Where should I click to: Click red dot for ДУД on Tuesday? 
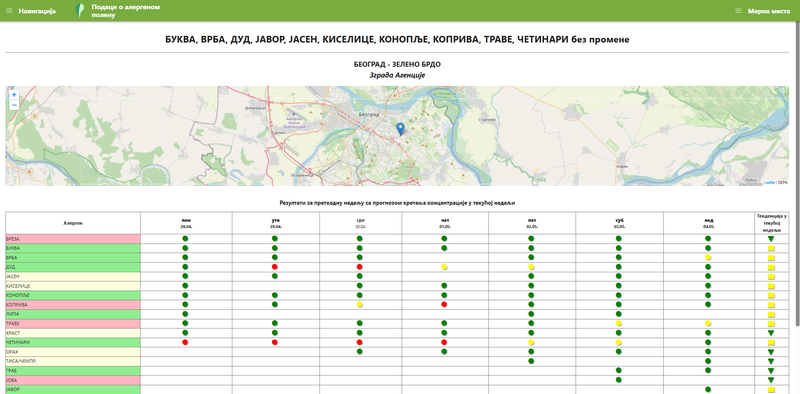(274, 267)
